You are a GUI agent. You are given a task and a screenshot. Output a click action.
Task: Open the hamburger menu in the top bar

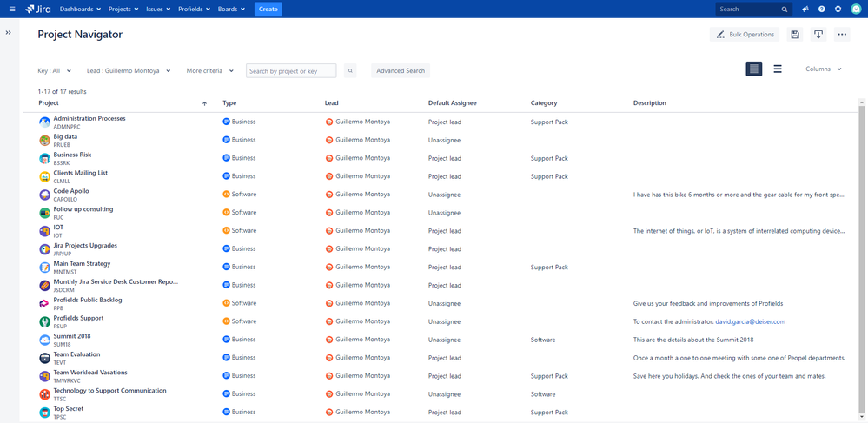(12, 9)
